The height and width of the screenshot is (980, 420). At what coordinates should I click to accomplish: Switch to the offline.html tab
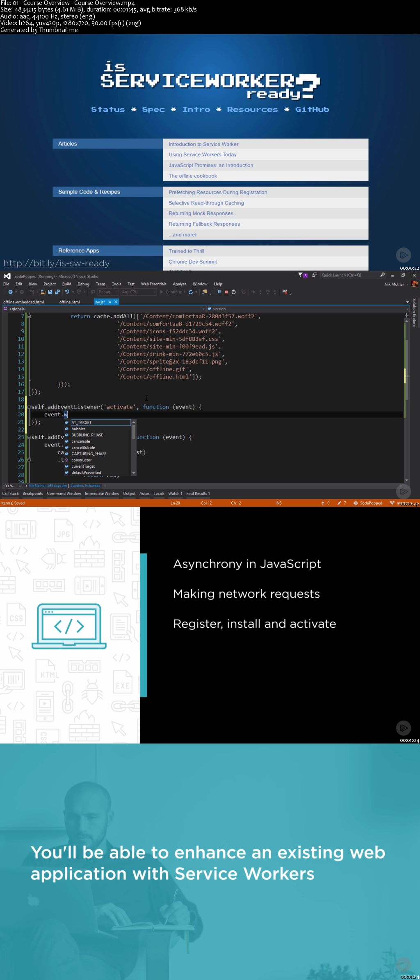pyautogui.click(x=70, y=302)
